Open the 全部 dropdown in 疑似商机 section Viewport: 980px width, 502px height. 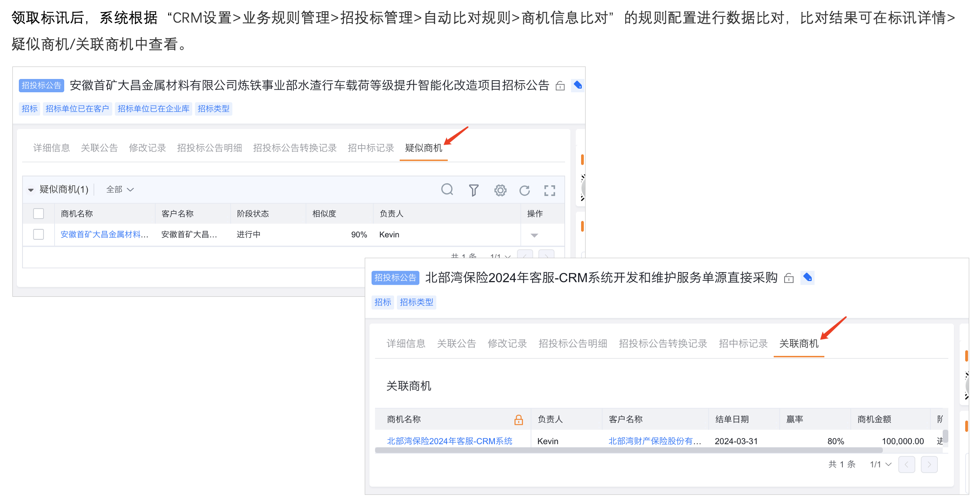click(x=119, y=189)
